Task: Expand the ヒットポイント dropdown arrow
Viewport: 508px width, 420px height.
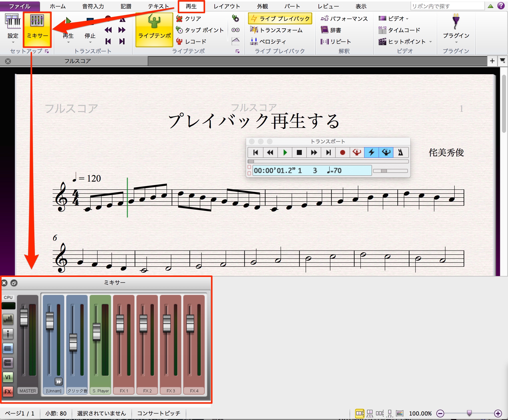Action: point(430,42)
